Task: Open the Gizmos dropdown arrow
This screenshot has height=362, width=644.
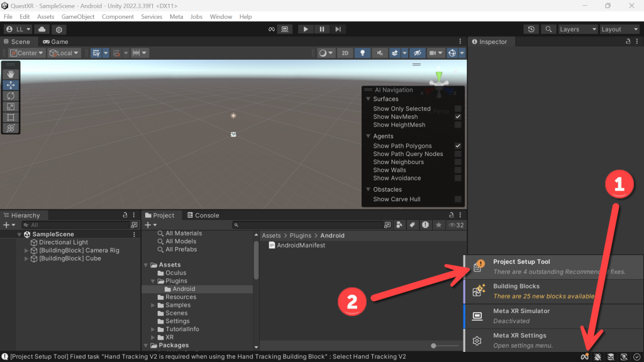Action: click(x=462, y=53)
